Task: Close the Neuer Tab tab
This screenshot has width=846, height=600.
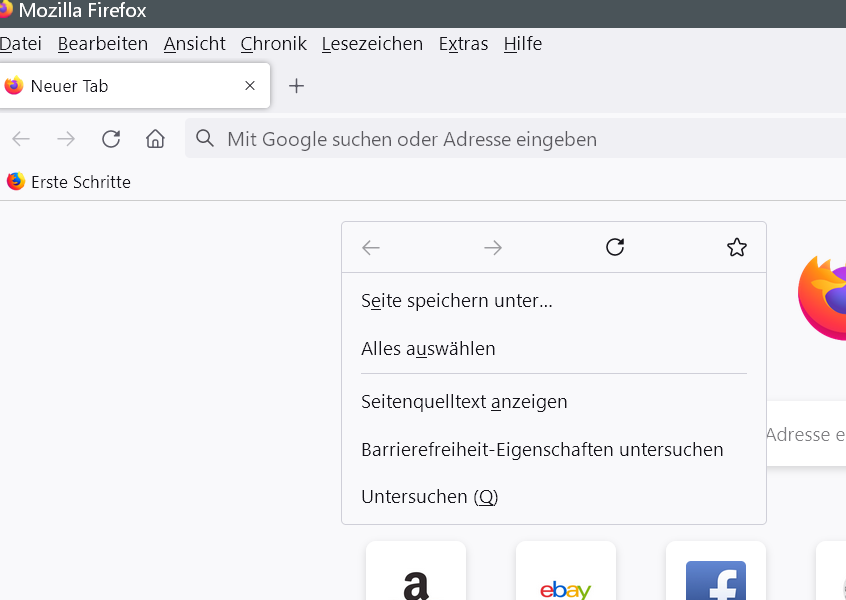Action: [250, 86]
